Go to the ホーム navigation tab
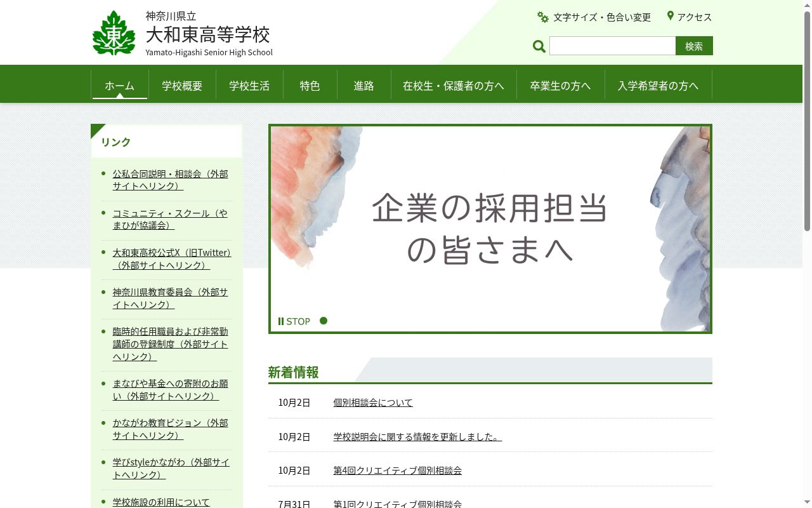This screenshot has width=812, height=508. pyautogui.click(x=119, y=86)
